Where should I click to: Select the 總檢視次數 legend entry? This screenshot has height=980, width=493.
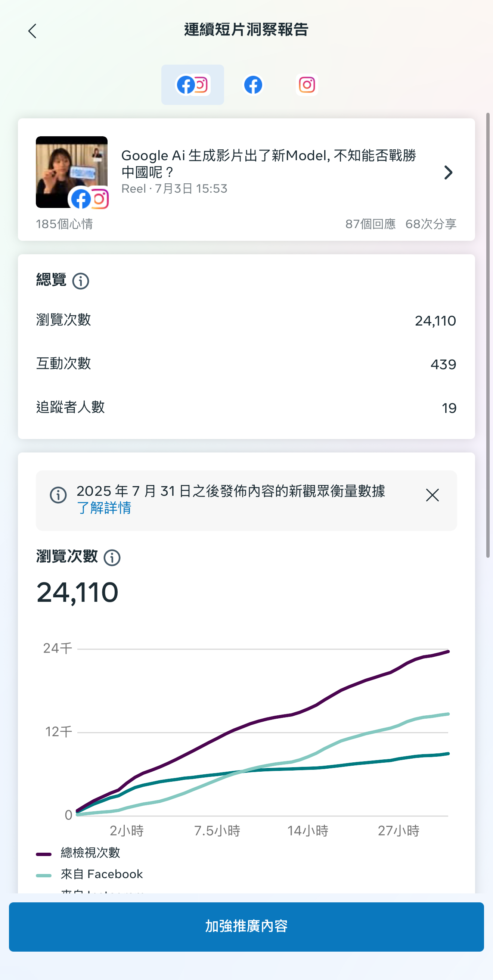pyautogui.click(x=78, y=853)
